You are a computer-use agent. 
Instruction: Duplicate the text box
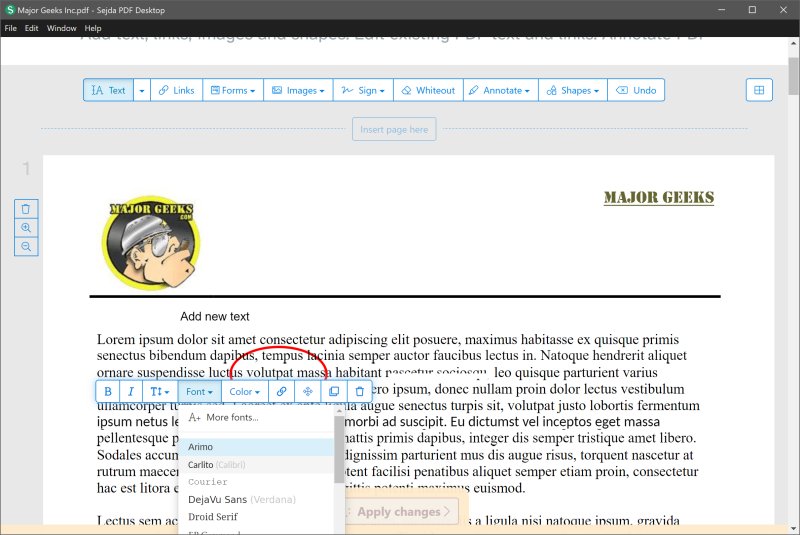(x=334, y=392)
